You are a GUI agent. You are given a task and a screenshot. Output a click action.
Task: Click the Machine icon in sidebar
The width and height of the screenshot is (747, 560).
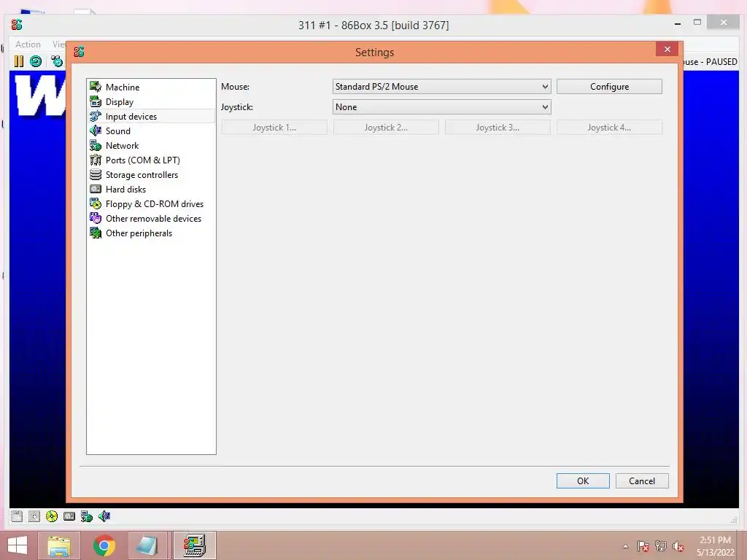coord(96,87)
